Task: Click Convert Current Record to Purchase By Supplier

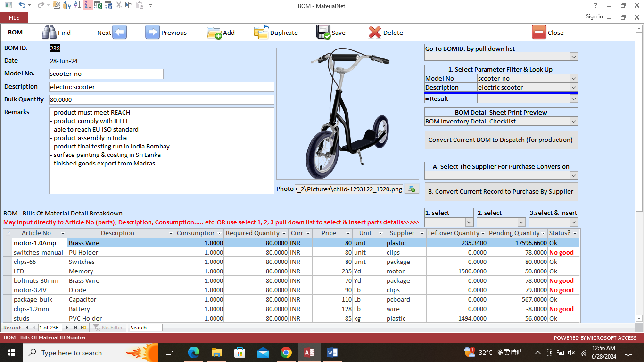Action: [x=501, y=192]
